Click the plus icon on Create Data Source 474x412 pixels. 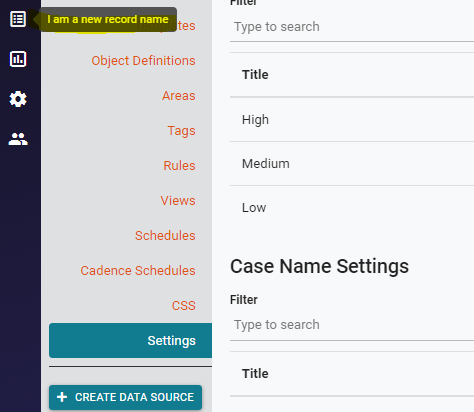(62, 397)
